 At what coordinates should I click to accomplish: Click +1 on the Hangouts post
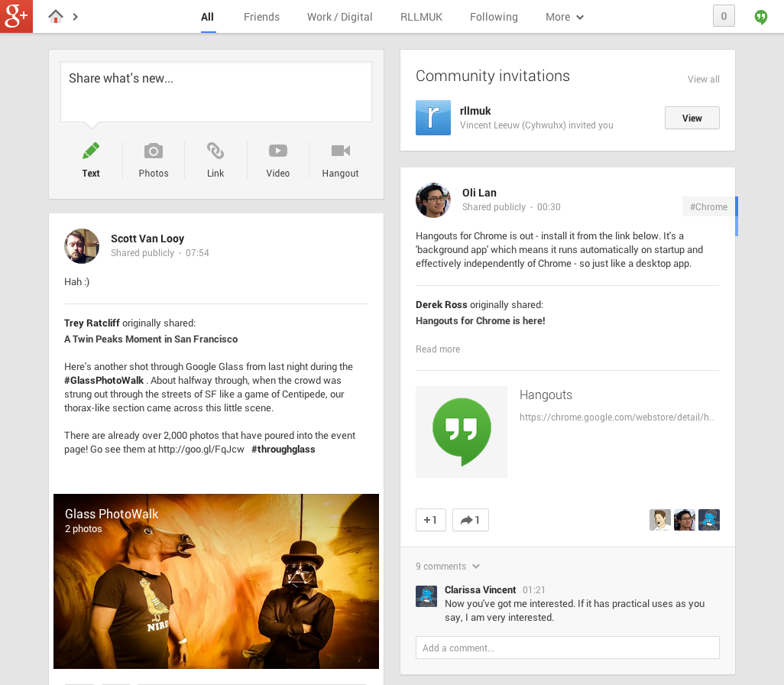[430, 520]
